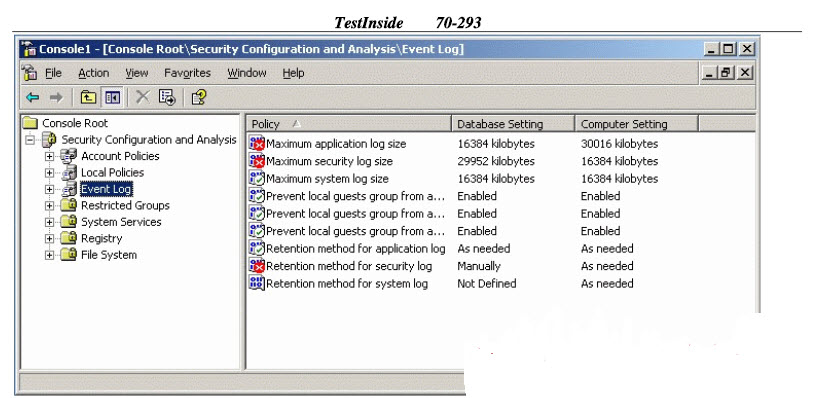Click the Console1 title bar system icon
This screenshot has height=398, width=818.
pos(30,50)
